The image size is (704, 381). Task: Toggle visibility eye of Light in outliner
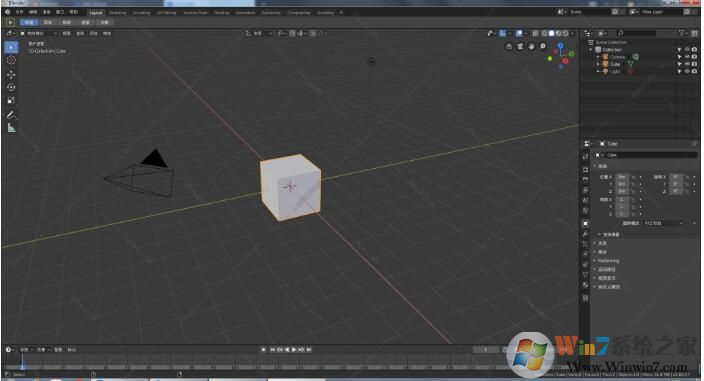(687, 71)
